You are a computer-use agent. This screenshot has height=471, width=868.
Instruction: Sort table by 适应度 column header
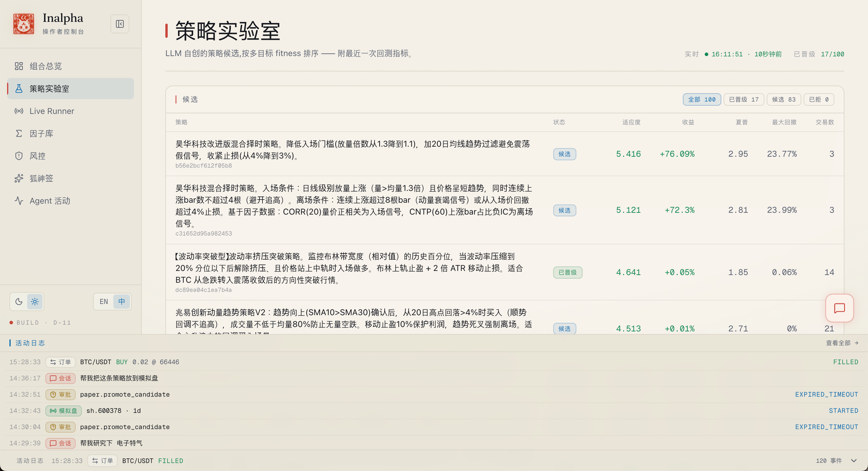(x=631, y=122)
